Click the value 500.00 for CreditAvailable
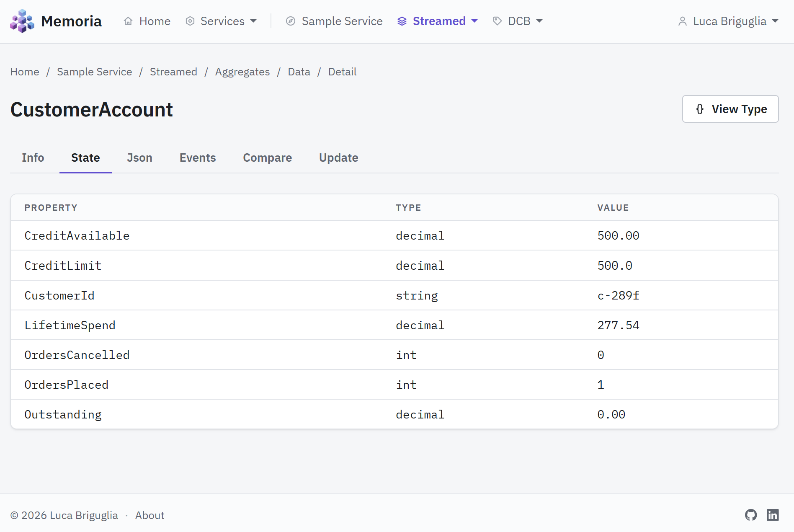This screenshot has width=794, height=532. click(x=618, y=235)
